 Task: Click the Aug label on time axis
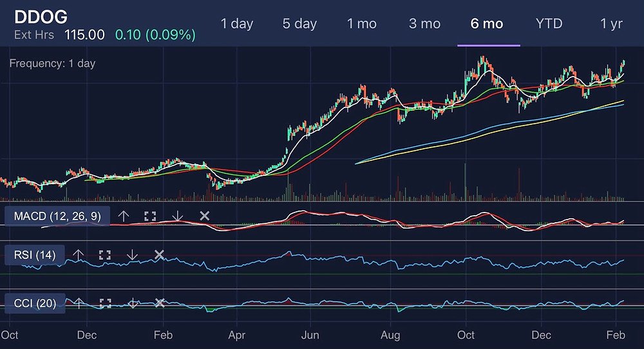pyautogui.click(x=390, y=335)
